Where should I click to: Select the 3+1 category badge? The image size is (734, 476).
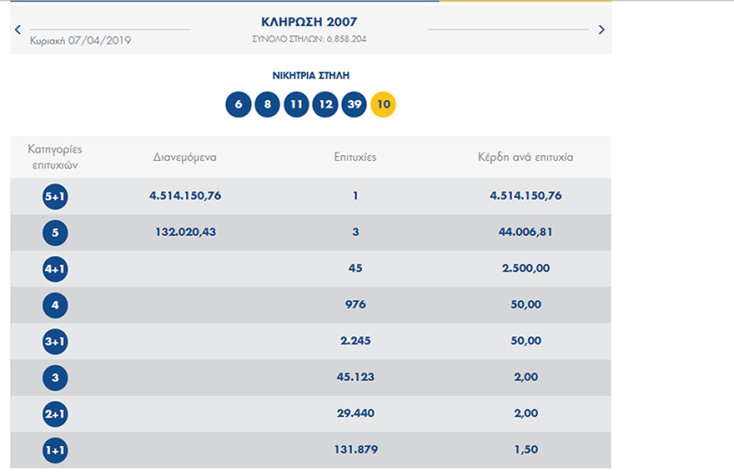(x=57, y=343)
